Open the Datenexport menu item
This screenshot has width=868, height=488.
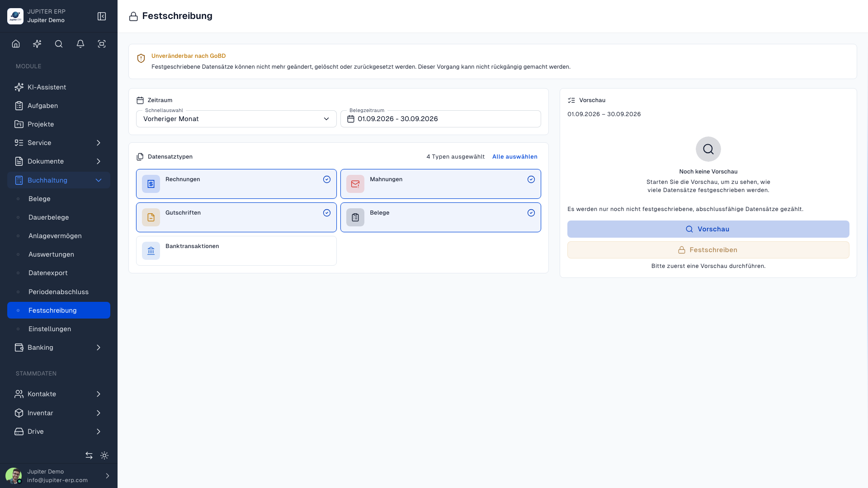(x=59, y=273)
